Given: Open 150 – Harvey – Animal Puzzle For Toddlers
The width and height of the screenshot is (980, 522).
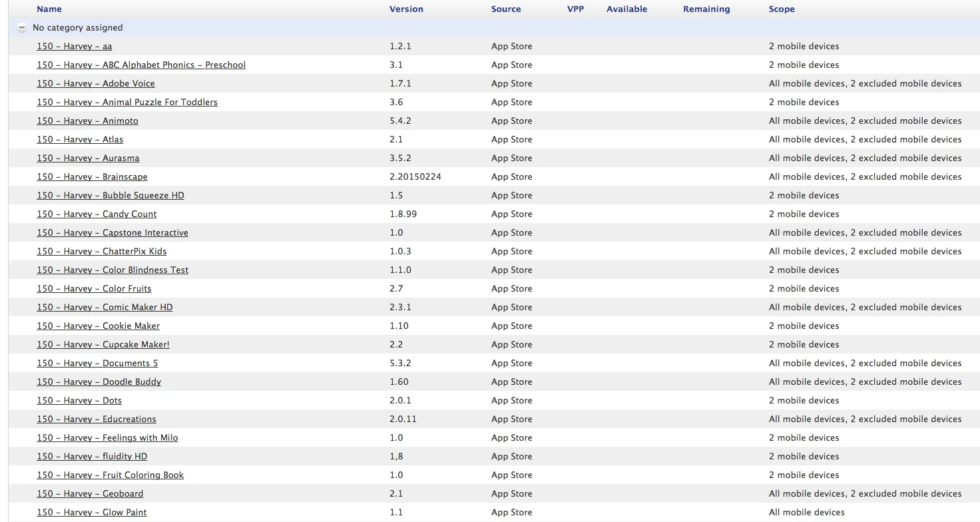Looking at the screenshot, I should [127, 103].
